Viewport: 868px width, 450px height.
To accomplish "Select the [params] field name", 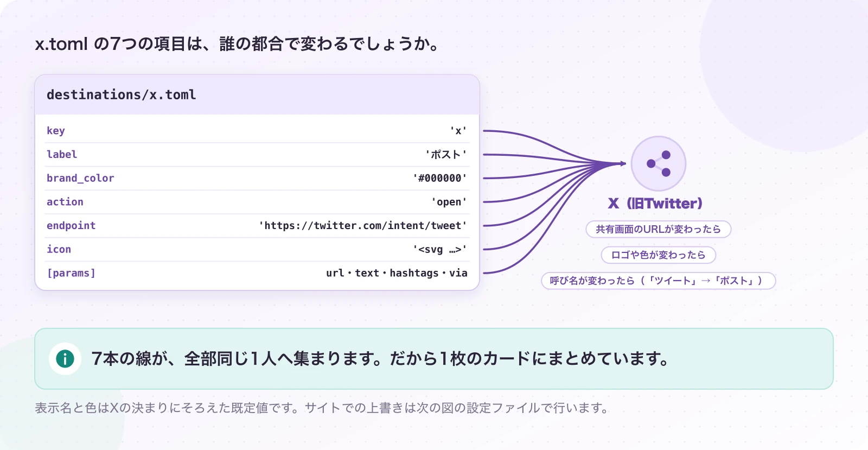I will (71, 273).
